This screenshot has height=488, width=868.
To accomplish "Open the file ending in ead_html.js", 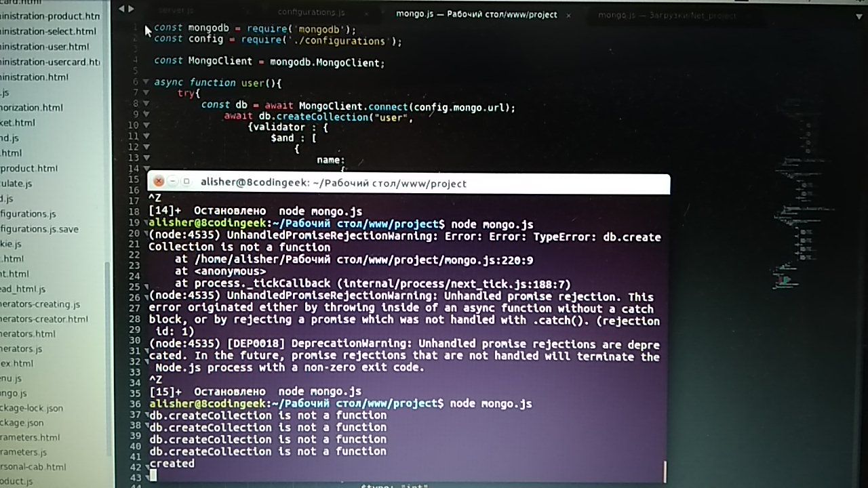I will tap(24, 289).
